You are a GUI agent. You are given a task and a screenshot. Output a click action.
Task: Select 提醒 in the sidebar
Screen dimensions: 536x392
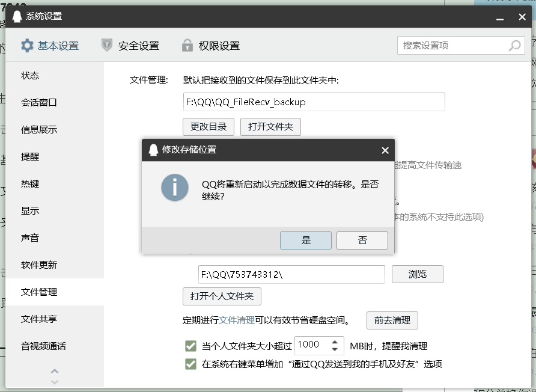[x=55, y=157]
